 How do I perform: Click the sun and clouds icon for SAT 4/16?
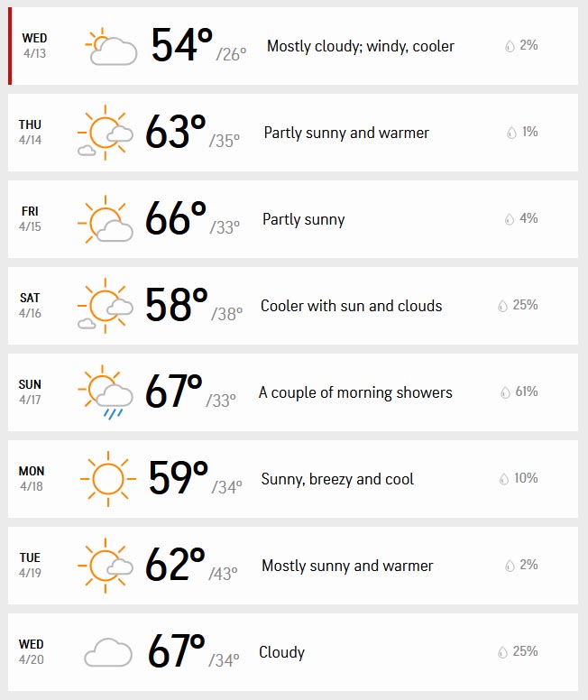(106, 306)
